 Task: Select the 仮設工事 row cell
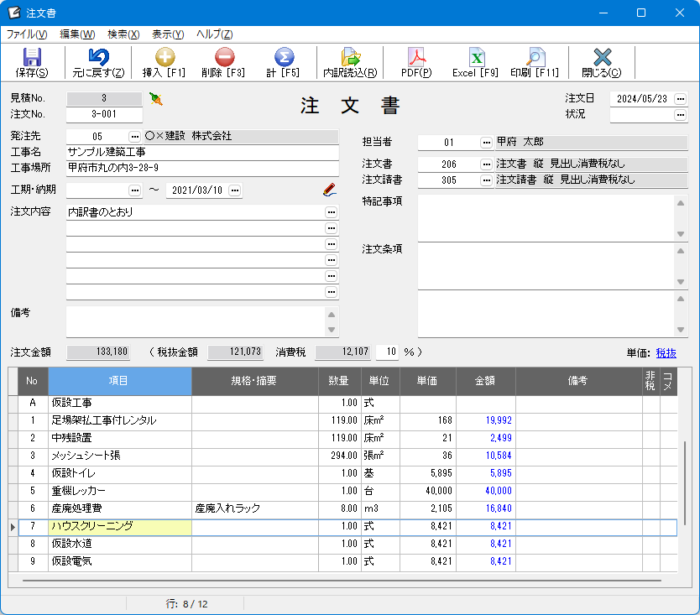click(x=120, y=403)
